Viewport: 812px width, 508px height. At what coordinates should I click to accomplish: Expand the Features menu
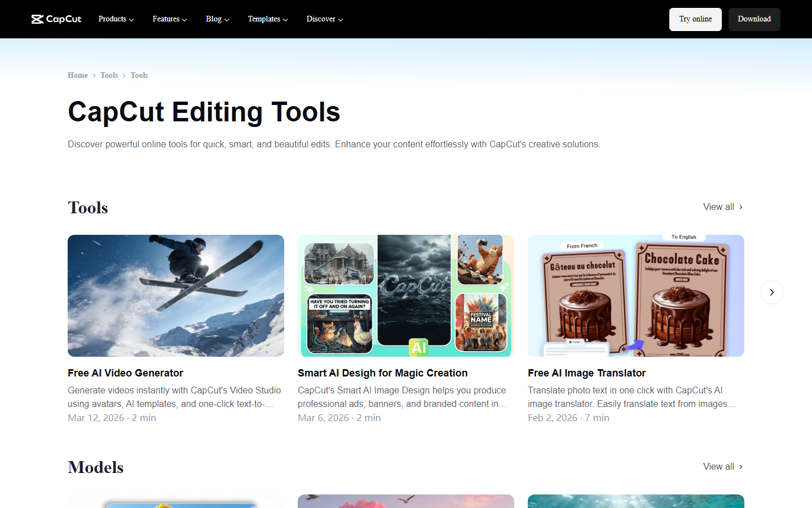pyautogui.click(x=169, y=19)
